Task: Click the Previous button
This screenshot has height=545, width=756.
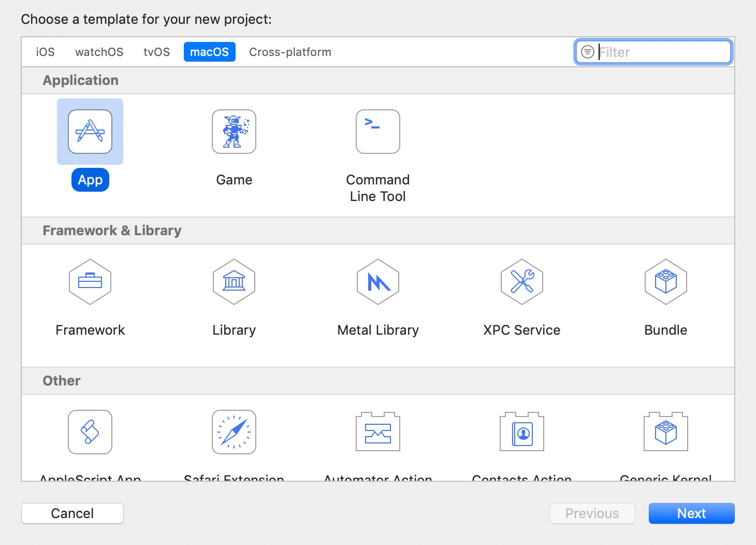Action: point(592,513)
